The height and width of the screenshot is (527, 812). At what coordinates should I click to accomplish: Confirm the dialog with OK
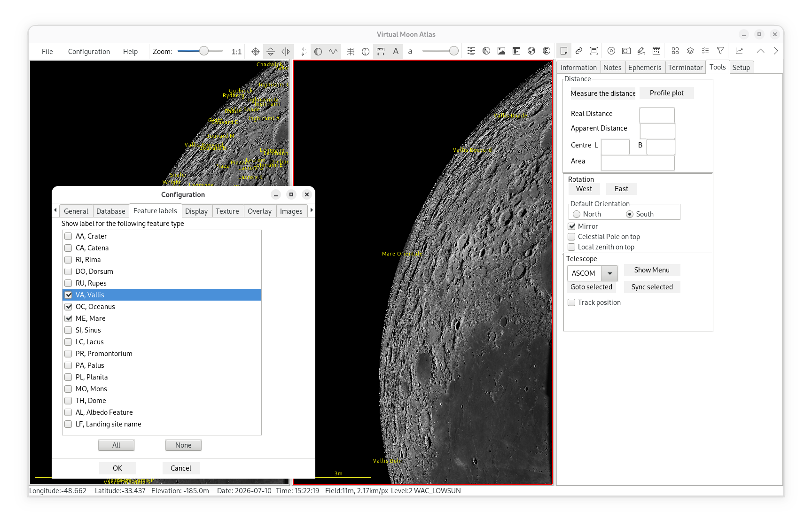coord(117,468)
